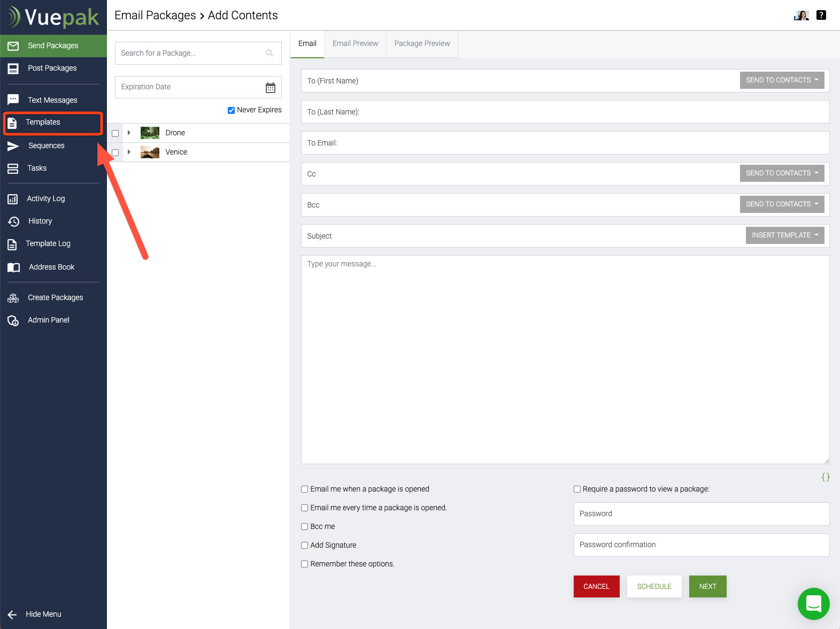Click the user profile avatar
The height and width of the screenshot is (629, 840).
click(x=801, y=16)
